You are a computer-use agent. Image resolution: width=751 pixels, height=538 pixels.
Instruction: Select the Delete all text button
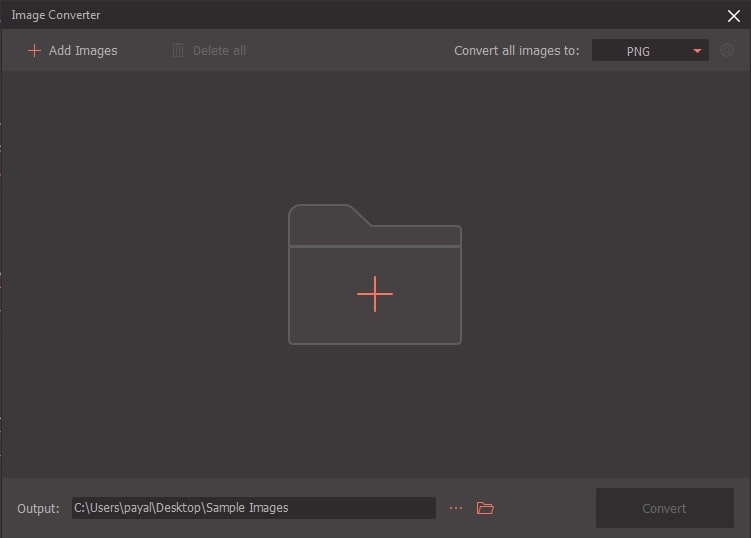[218, 50]
